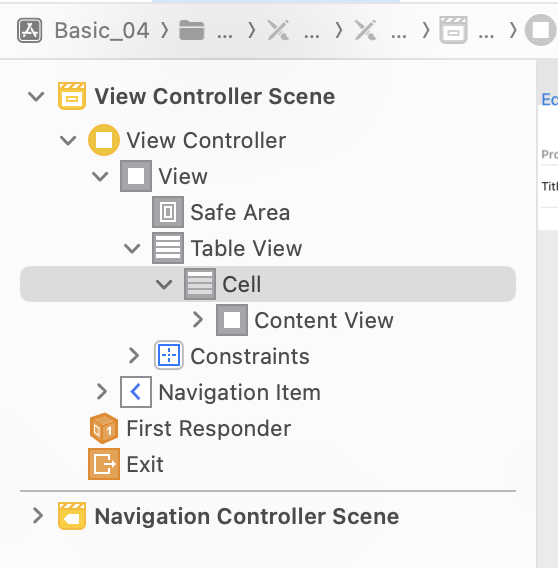Expand the Content View disclosure arrow
Image resolution: width=558 pixels, height=568 pixels.
(198, 320)
